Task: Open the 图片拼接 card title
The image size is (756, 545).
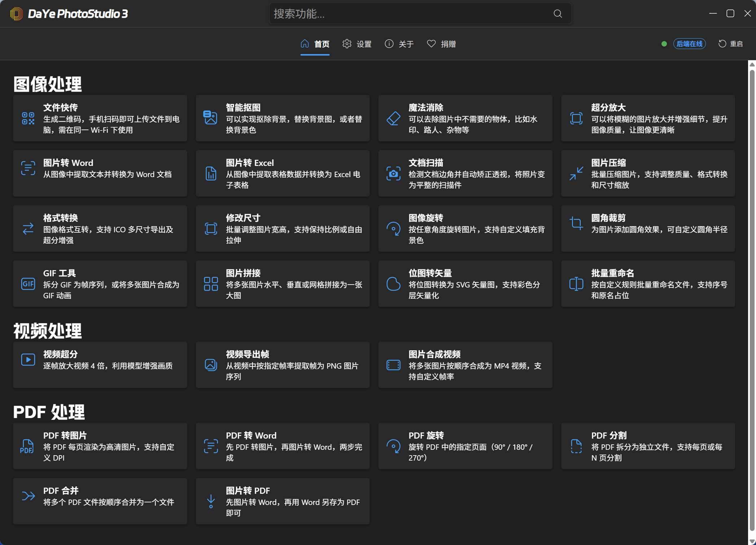Action: [243, 273]
